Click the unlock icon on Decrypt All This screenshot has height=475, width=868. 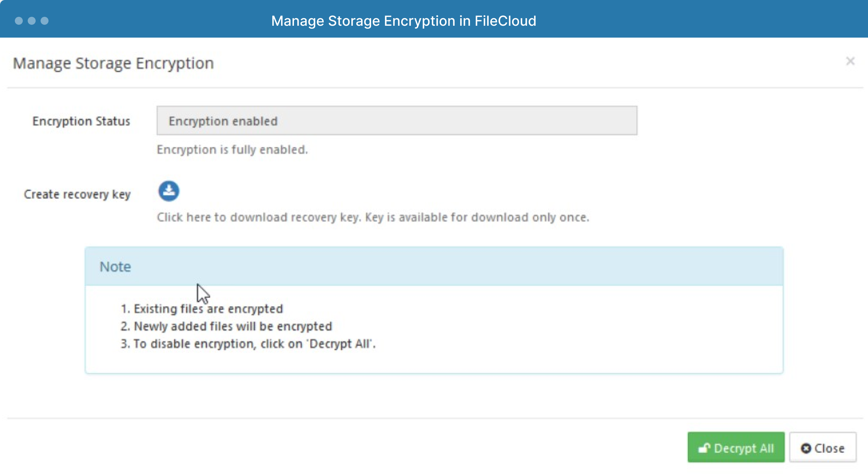coord(704,448)
